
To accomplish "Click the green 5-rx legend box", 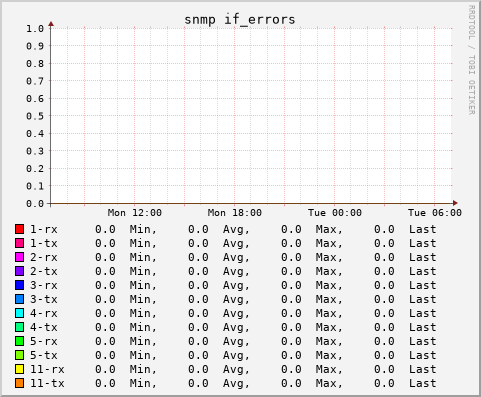I will pos(20,341).
